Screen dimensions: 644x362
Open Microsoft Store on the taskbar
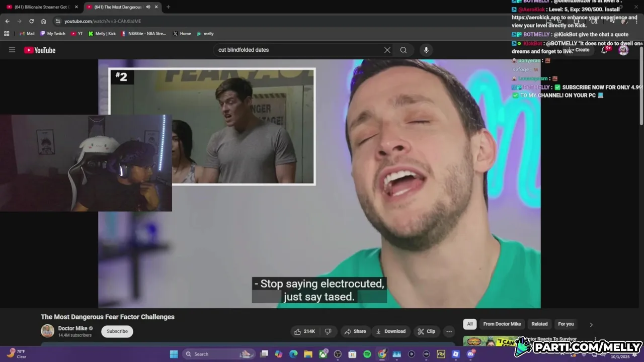tap(352, 354)
